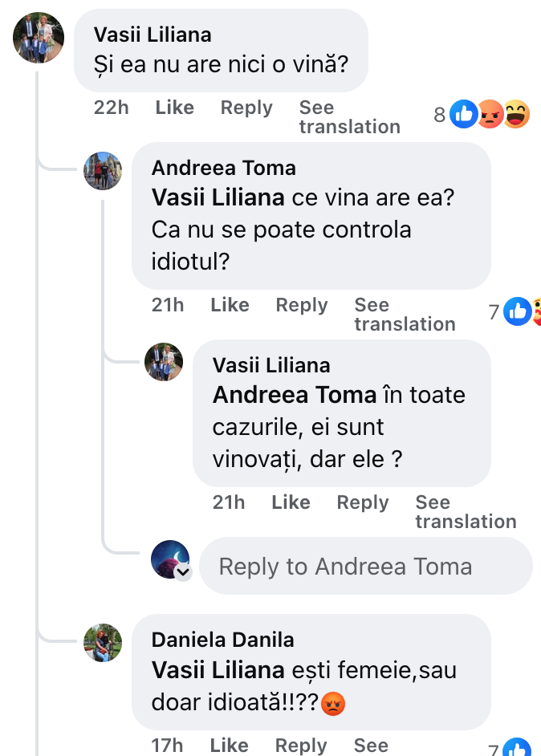Click the angry reaction icon on the first comment
Image resolution: width=541 pixels, height=756 pixels.
490,115
